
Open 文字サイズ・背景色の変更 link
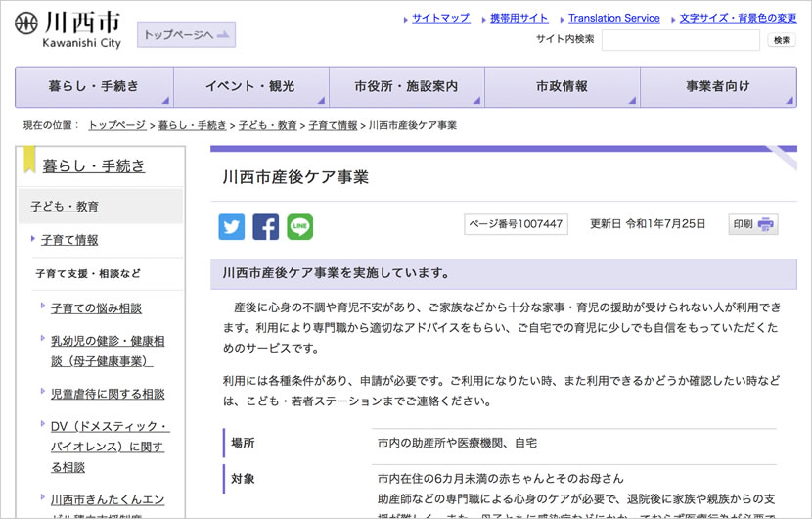tap(738, 19)
